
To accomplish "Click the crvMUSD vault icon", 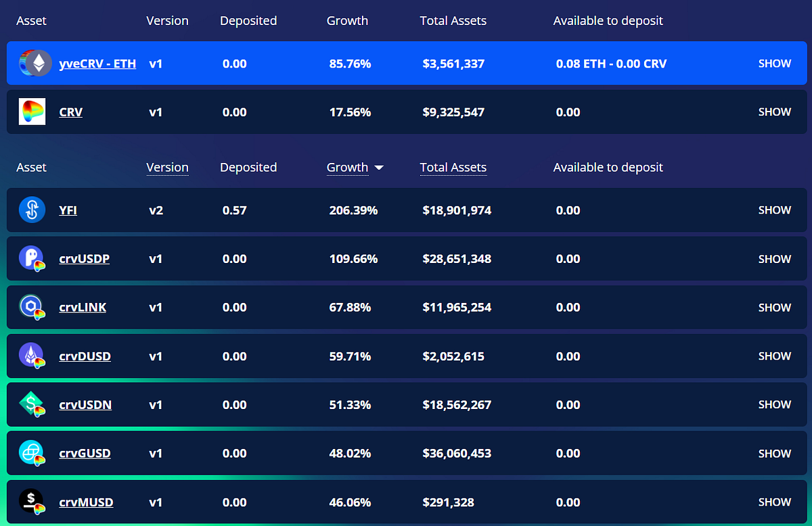I will tap(32, 502).
